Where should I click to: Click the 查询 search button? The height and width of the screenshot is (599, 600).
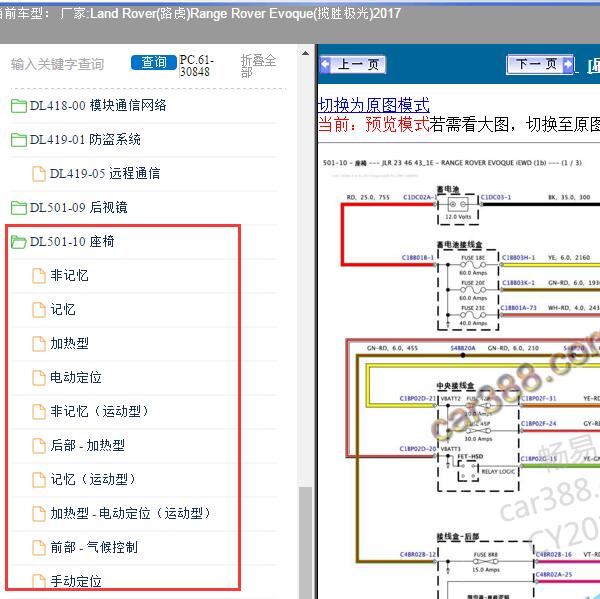[153, 62]
